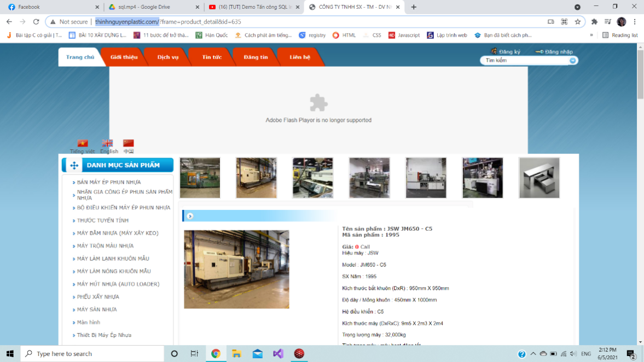Open the PHỄU XẤY NHỰA category

click(98, 297)
